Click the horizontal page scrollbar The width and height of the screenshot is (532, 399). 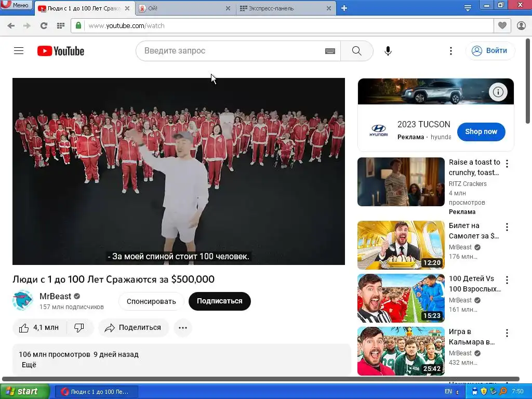pos(261,379)
